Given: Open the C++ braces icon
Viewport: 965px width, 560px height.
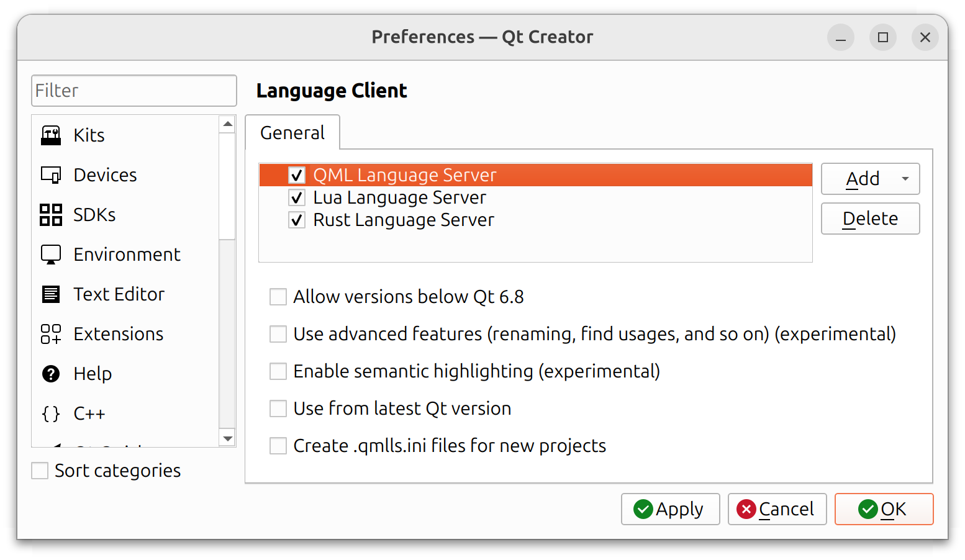Looking at the screenshot, I should tap(51, 413).
